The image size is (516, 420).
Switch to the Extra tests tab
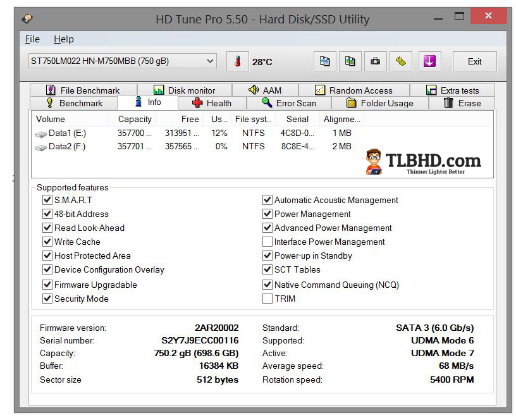point(453,90)
